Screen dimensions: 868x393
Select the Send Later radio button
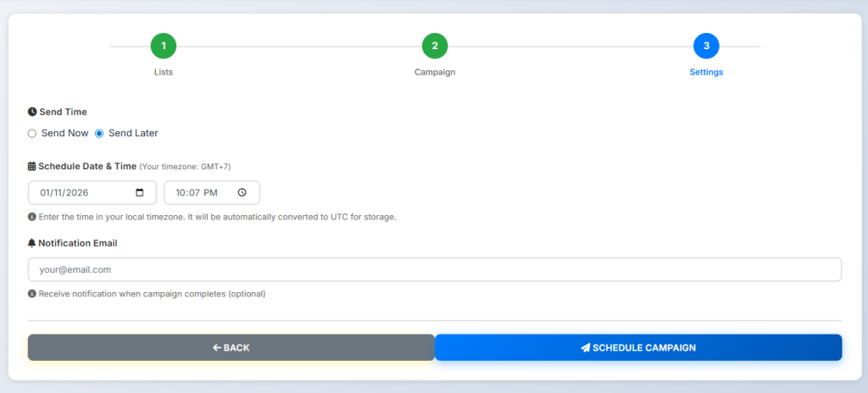(x=99, y=133)
